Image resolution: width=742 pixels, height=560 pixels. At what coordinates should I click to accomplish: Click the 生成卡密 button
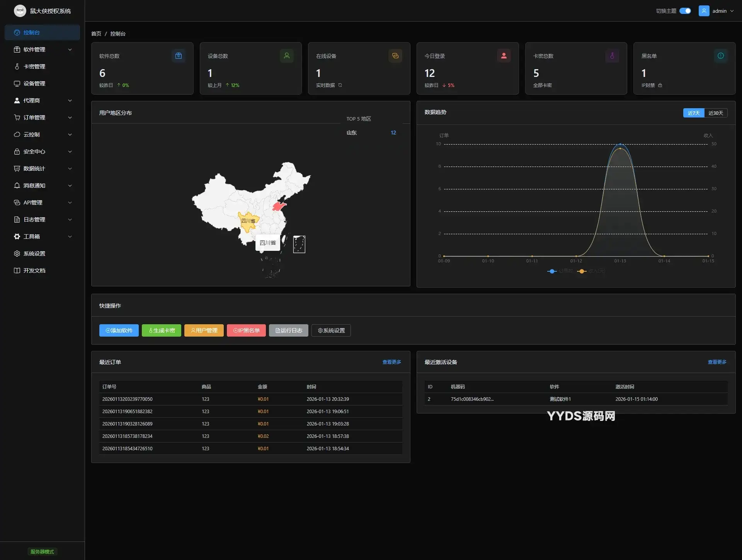162,330
